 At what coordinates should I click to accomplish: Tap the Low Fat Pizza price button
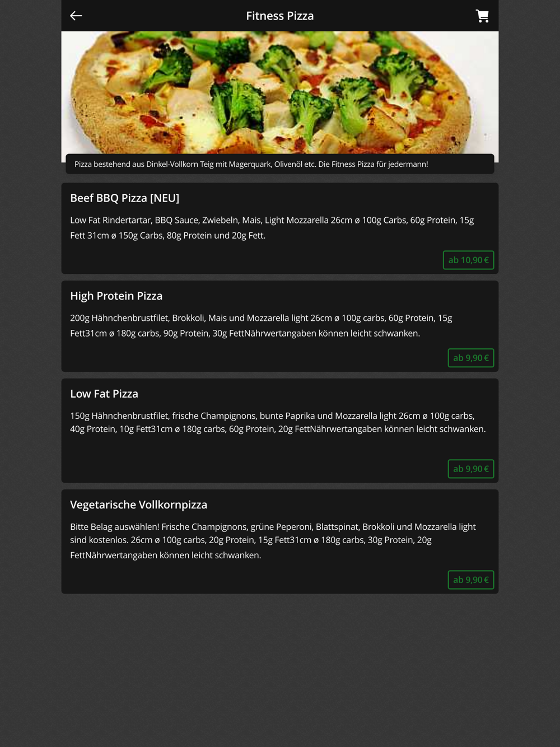471,469
